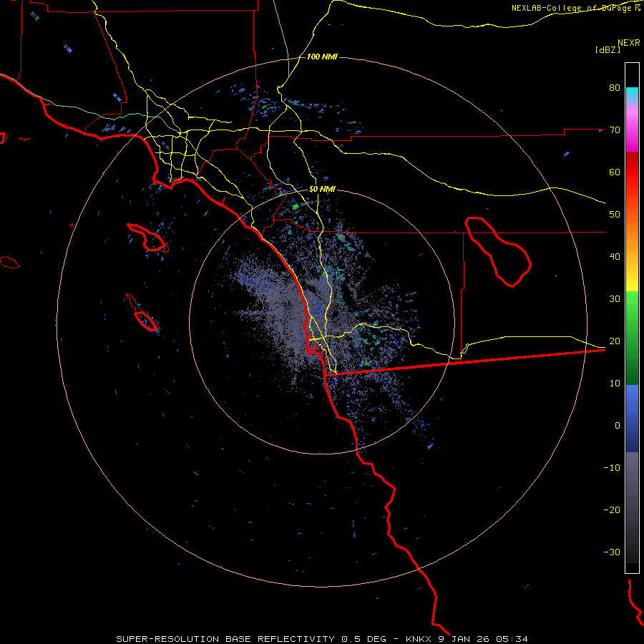This screenshot has width=644, height=644.
Task: Click the 30 value on dBZ scale
Action: coord(615,298)
